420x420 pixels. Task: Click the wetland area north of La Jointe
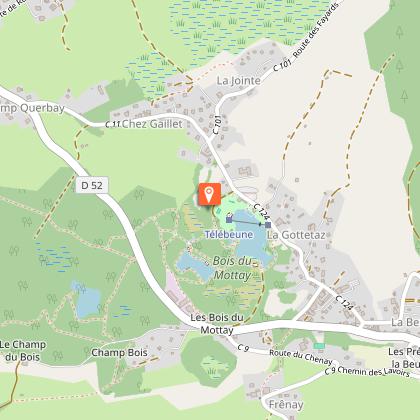233,27
